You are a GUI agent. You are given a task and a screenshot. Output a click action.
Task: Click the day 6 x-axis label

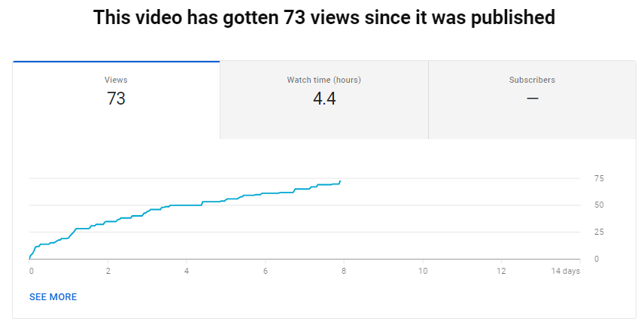coord(266,271)
